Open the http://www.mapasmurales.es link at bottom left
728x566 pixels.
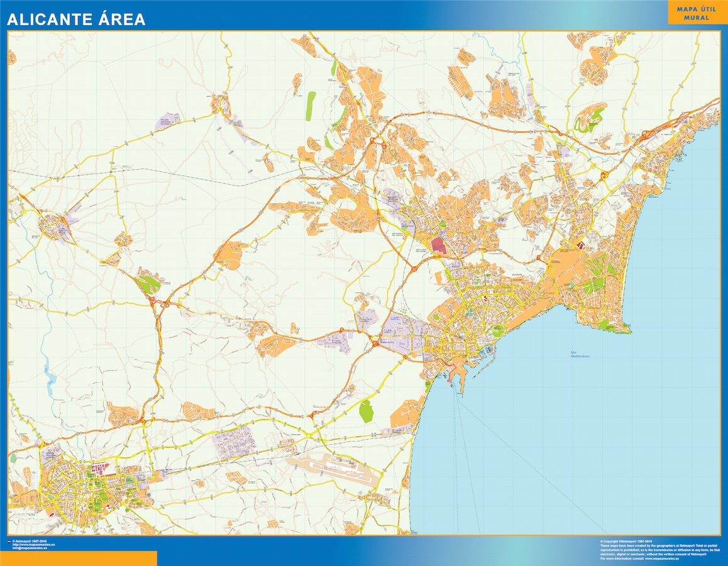[x=33, y=544]
